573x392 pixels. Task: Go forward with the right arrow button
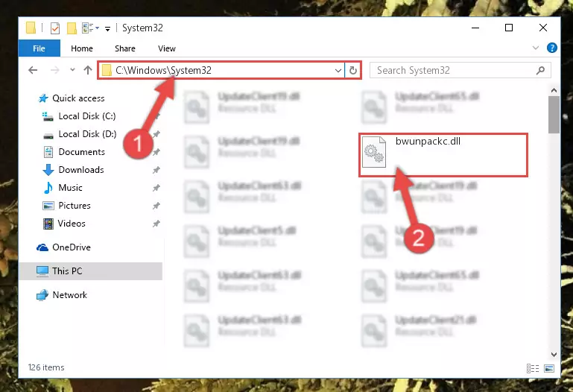click(x=55, y=70)
